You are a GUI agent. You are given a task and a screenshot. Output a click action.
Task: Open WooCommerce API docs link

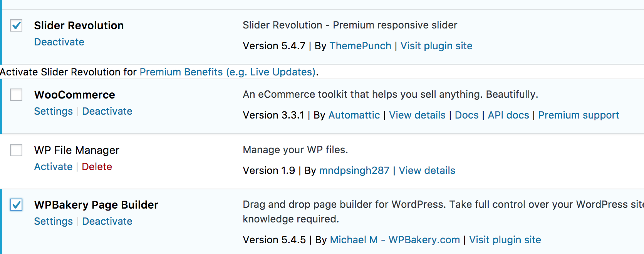(508, 115)
